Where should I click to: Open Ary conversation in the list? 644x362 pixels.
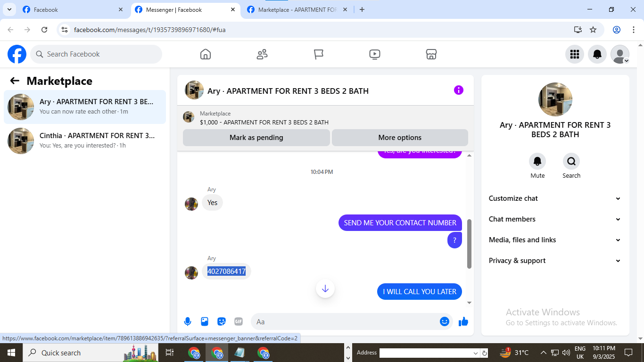pos(85,107)
